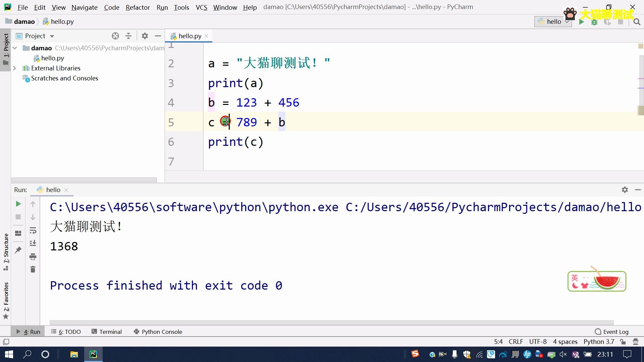Viewport: 644px width, 362px height.
Task: Toggle pin tab in Run panel
Action: click(18, 250)
